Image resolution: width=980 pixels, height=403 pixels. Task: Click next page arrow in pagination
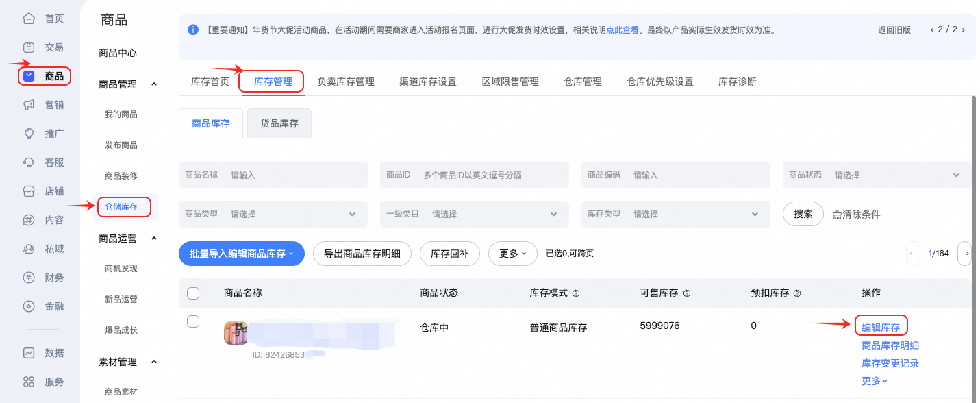[x=965, y=254]
